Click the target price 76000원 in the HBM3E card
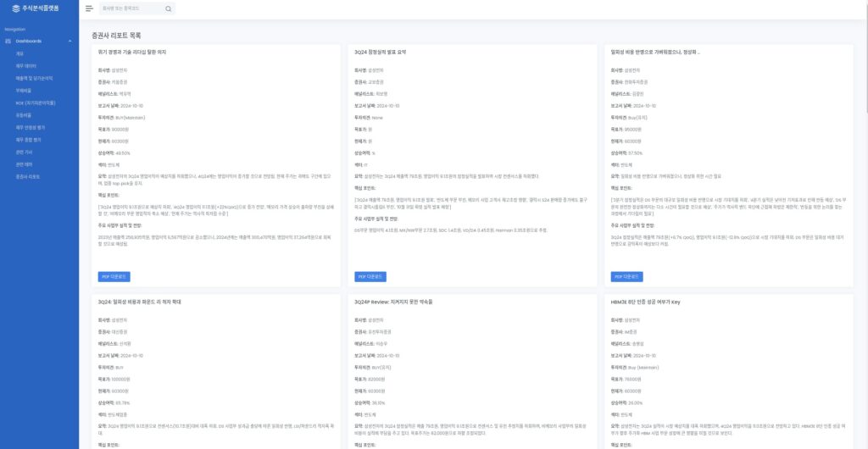Viewport: 868px width, 449px height. (633, 380)
